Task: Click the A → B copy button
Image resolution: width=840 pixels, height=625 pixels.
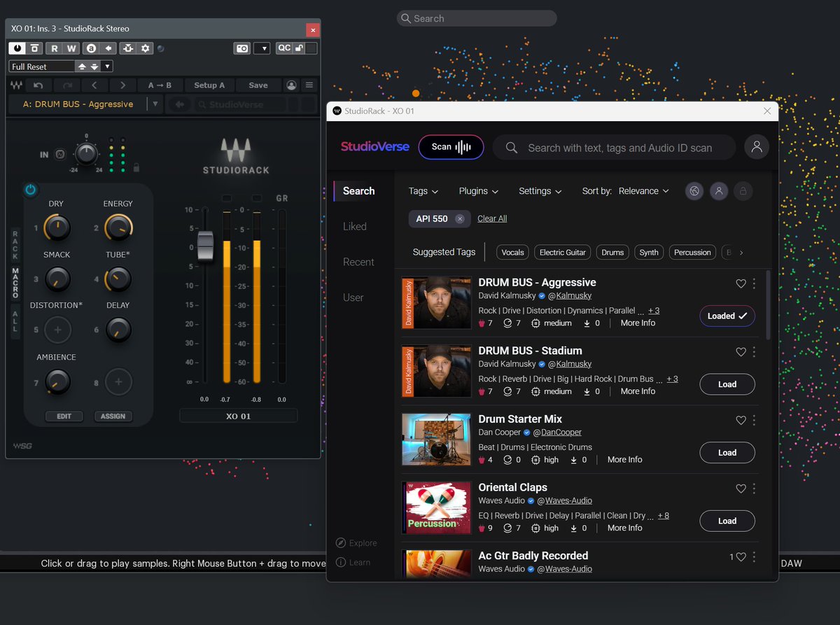Action: (160, 85)
